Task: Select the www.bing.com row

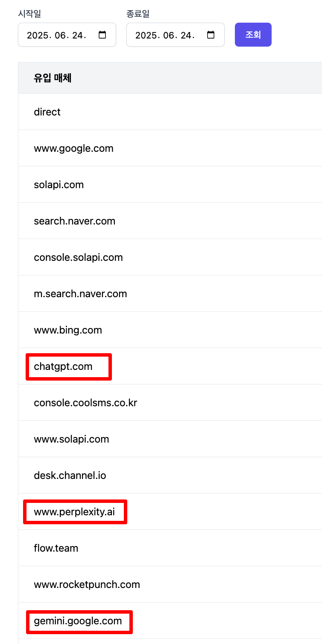Action: (170, 330)
